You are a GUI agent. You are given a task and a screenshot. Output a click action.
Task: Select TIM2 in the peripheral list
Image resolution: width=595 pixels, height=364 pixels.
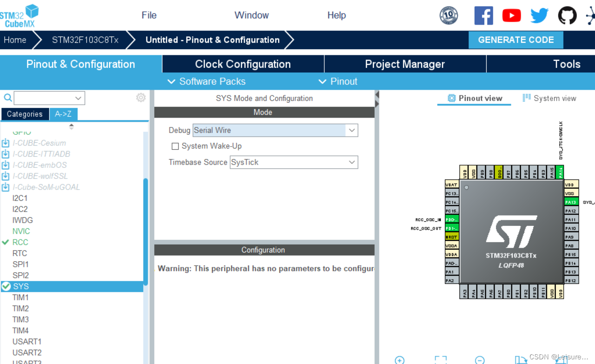(x=20, y=309)
